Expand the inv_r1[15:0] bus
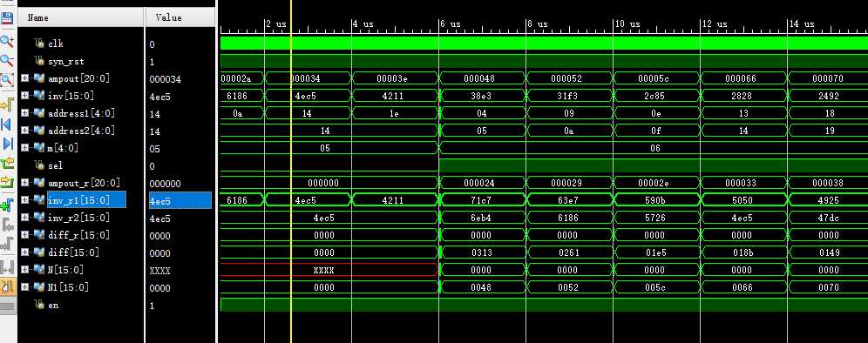The width and height of the screenshot is (868, 343). click(x=24, y=200)
